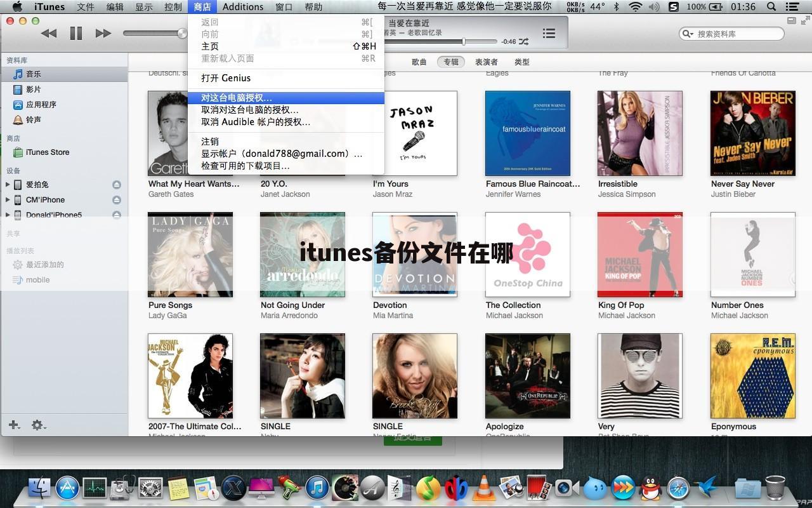Open the Never Say Never album cover
Screen dimensions: 812x508
752,133
